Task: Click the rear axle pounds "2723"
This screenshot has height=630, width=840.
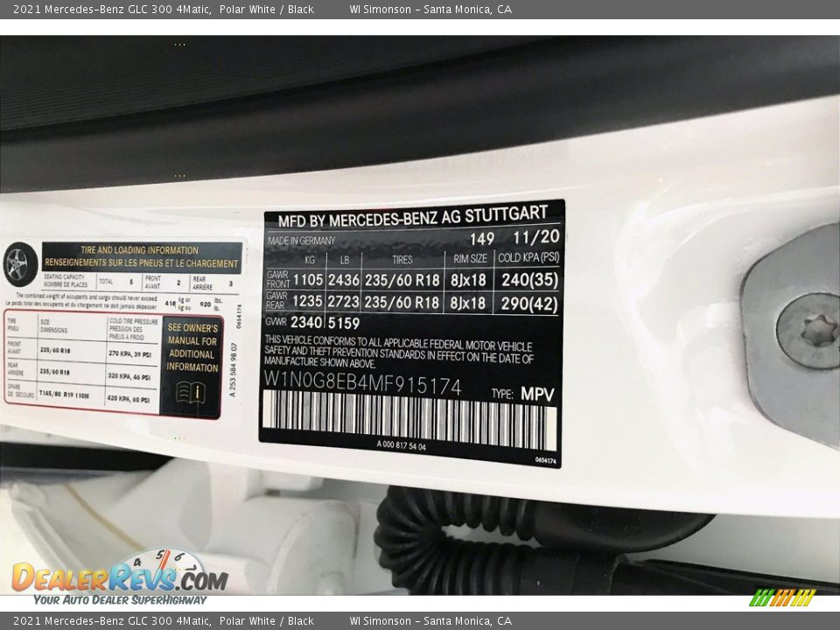Action: click(x=343, y=302)
